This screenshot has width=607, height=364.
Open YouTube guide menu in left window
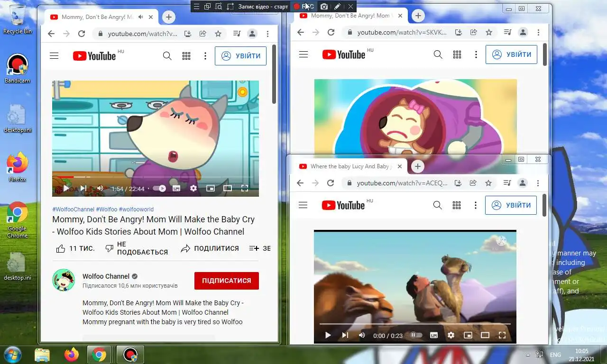(x=54, y=55)
